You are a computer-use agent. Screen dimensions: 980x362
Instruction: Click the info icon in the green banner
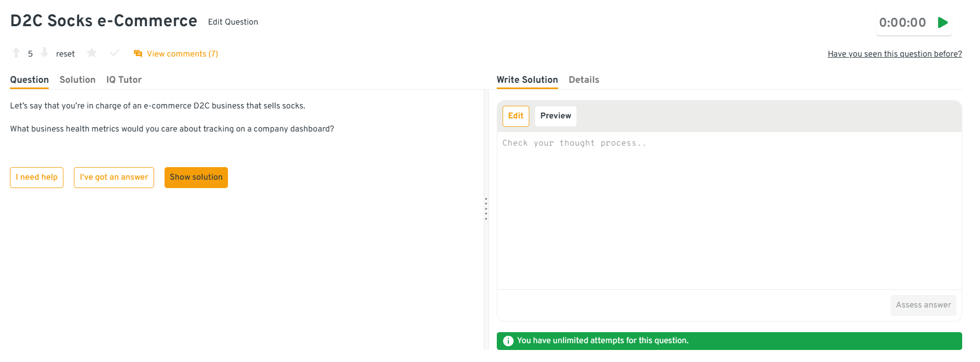pos(508,341)
